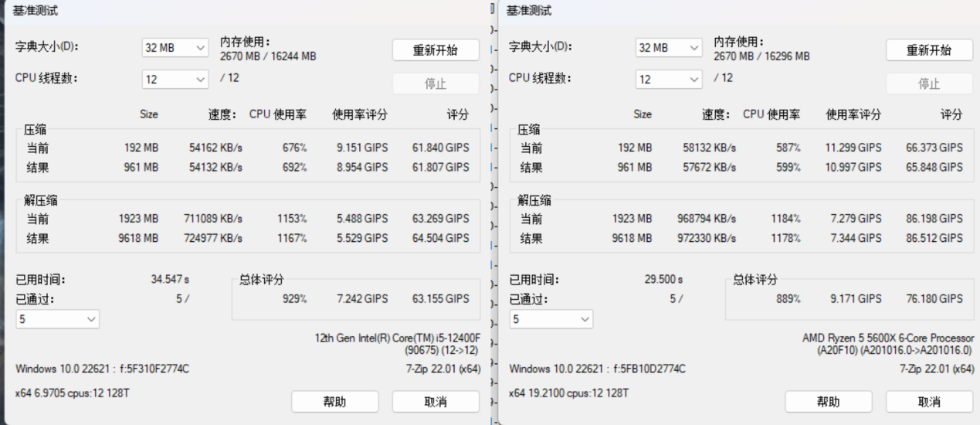980x425 pixels.
Task: Click 取消 button in right window
Action: 929,402
